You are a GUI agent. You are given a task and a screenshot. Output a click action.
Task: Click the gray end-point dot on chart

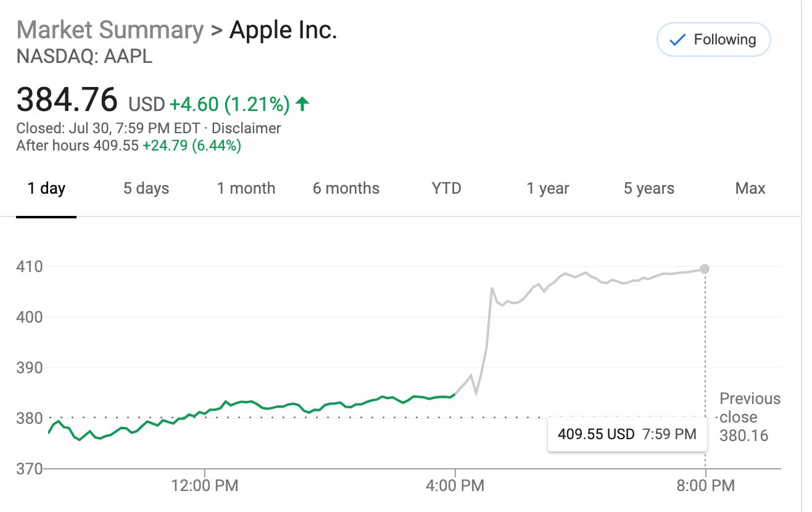[x=705, y=269]
